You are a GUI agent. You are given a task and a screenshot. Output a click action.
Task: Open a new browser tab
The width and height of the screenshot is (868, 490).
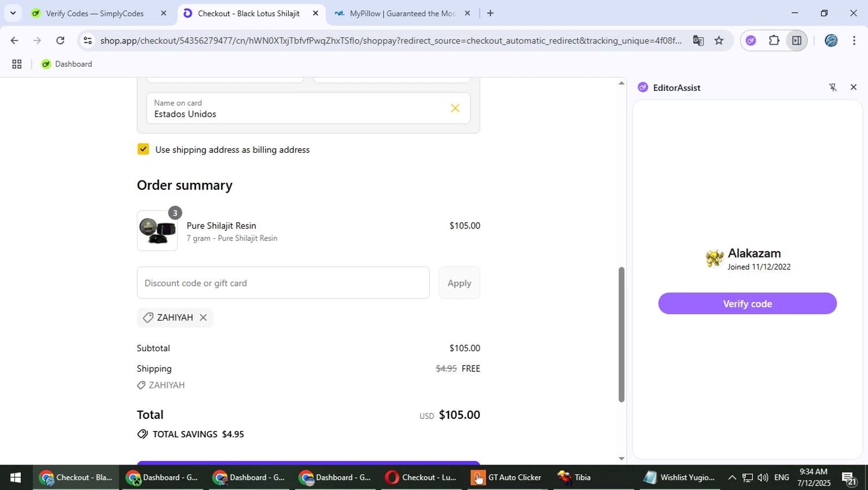[x=490, y=13]
